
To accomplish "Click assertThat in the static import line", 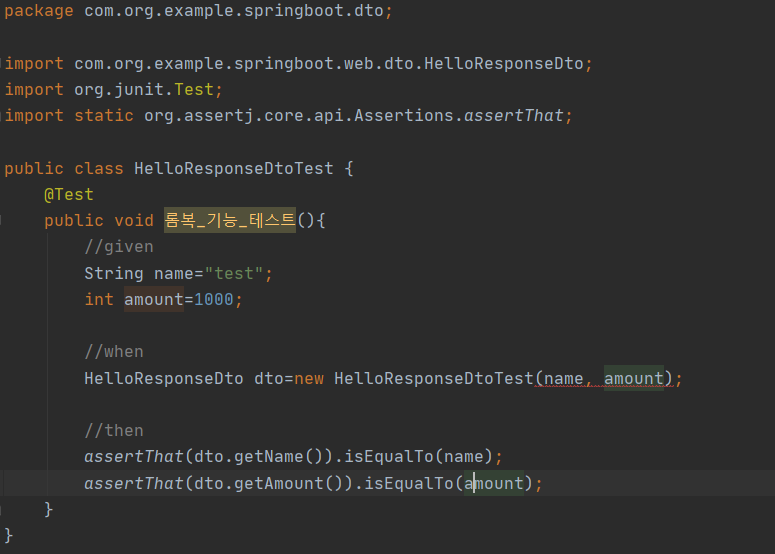I will point(514,116).
